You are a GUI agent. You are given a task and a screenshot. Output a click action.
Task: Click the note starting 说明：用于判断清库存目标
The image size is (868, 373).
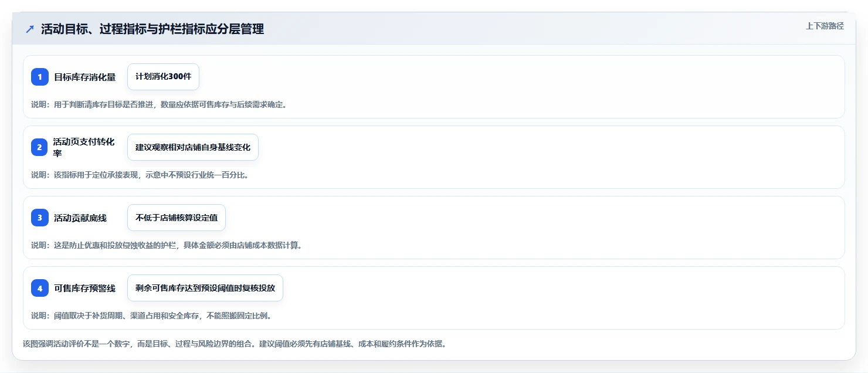click(159, 104)
